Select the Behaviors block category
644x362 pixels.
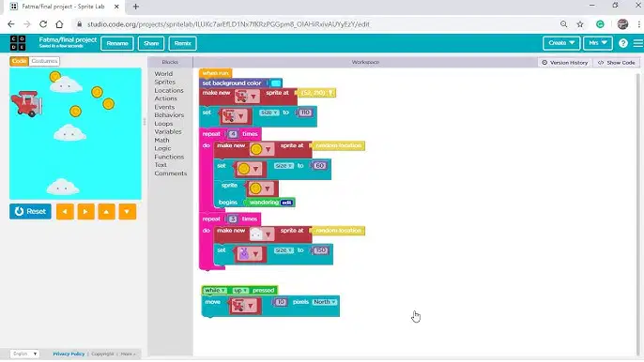(x=169, y=115)
